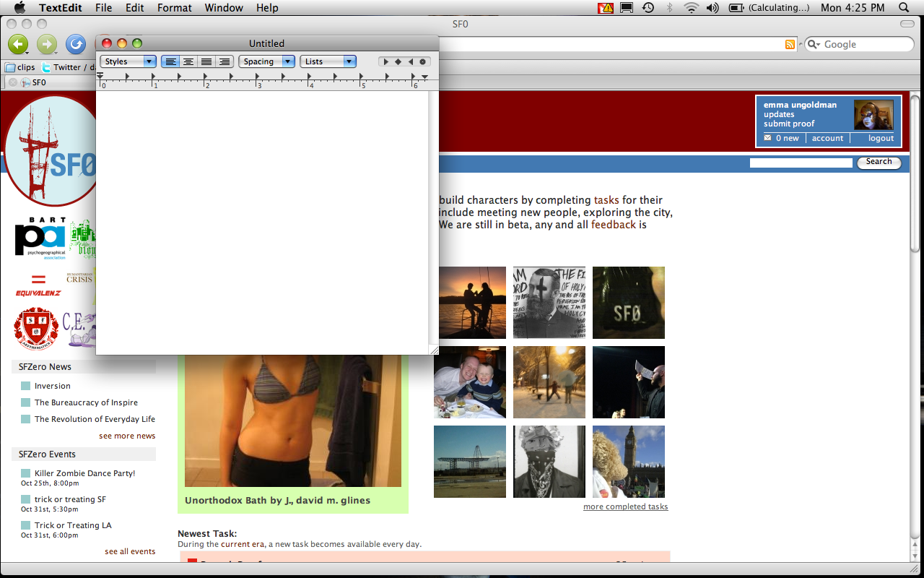Switch to right-align text

tap(225, 62)
